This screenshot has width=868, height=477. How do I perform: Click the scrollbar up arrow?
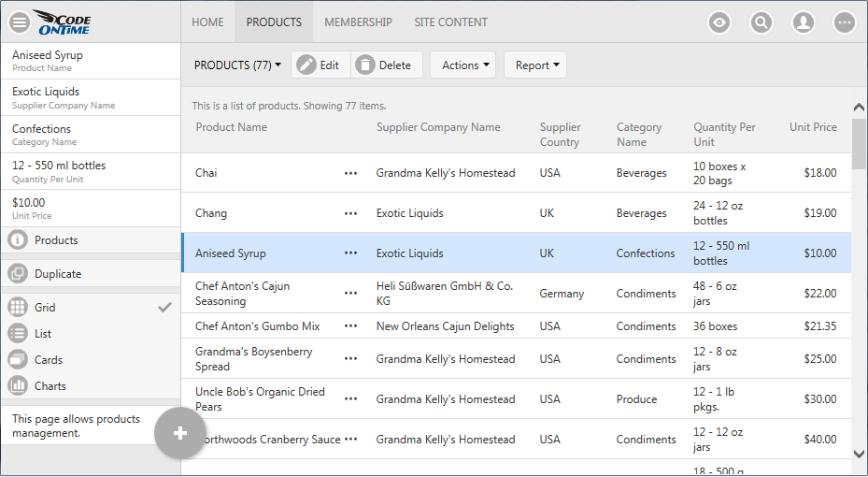tap(860, 107)
